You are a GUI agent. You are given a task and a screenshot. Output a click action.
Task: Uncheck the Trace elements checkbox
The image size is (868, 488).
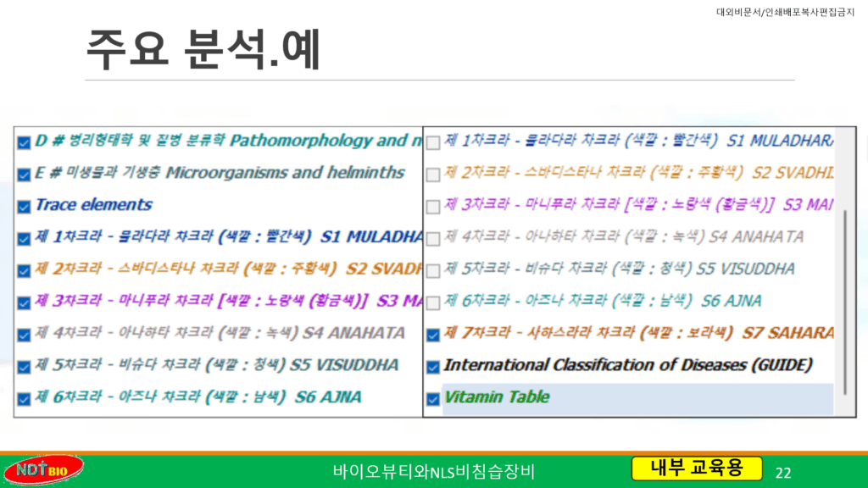(x=24, y=205)
